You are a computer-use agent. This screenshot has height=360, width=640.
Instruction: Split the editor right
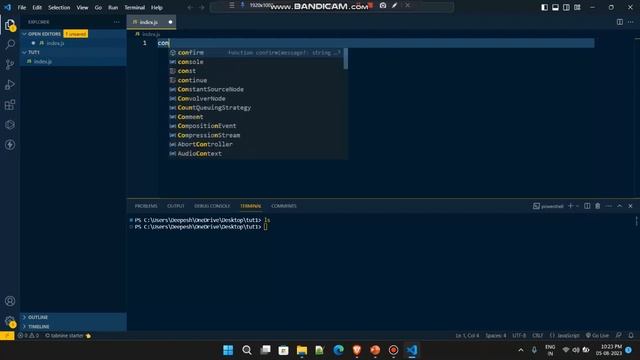pos(620,22)
